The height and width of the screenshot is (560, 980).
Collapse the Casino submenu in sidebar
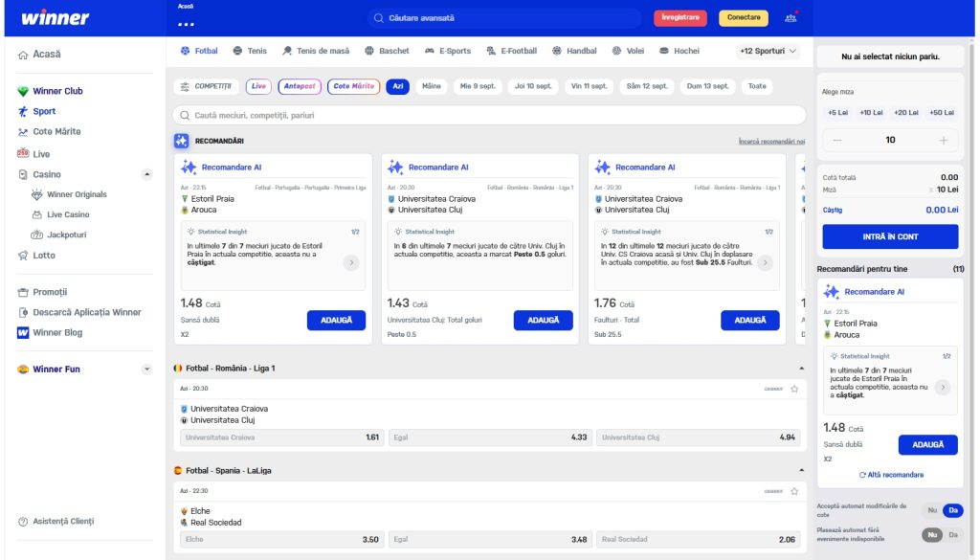(x=146, y=174)
